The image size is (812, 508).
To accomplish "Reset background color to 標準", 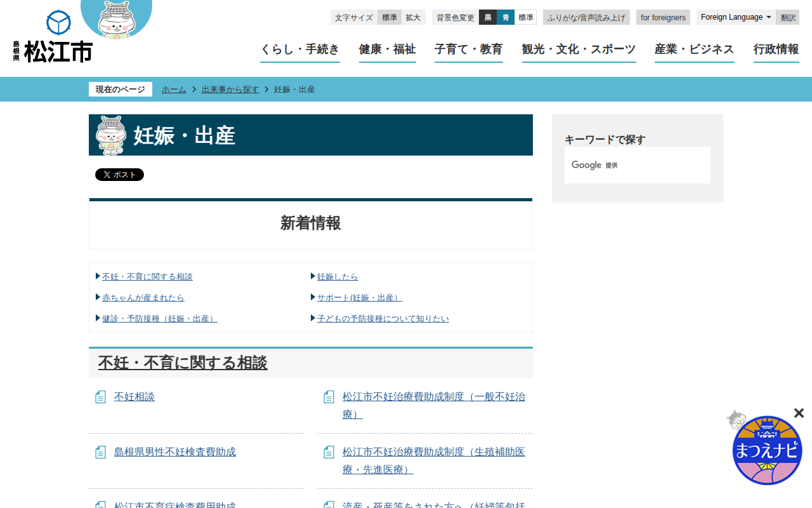I will [x=526, y=17].
